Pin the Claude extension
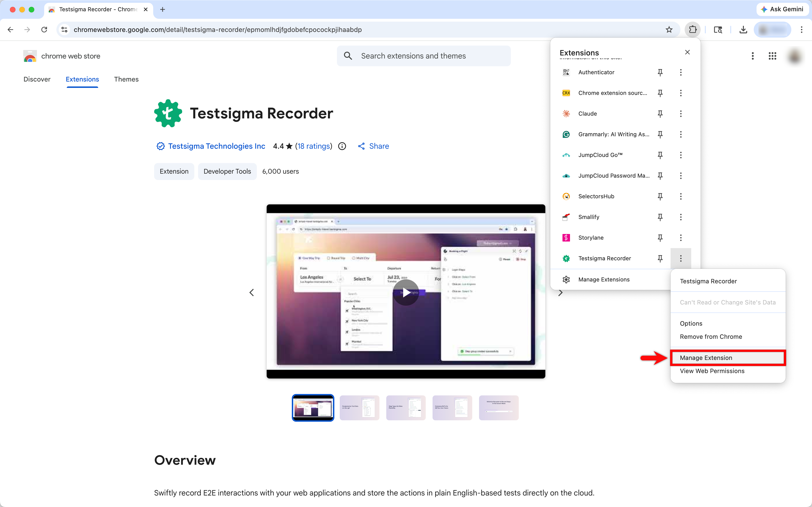The height and width of the screenshot is (507, 812). [x=660, y=114]
